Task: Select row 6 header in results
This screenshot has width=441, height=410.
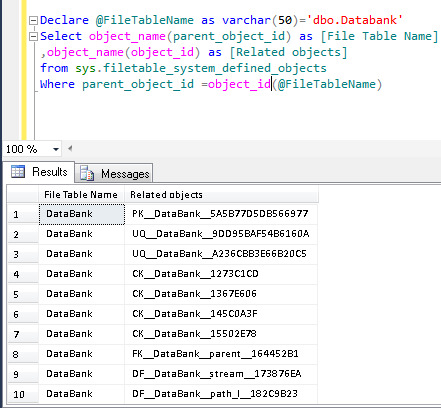Action: pyautogui.click(x=23, y=314)
